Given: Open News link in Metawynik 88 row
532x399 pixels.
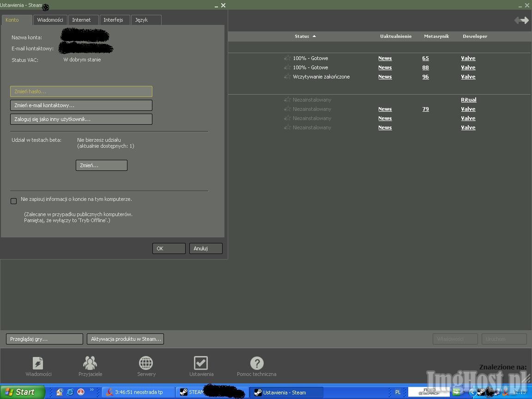Looking at the screenshot, I should [385, 67].
